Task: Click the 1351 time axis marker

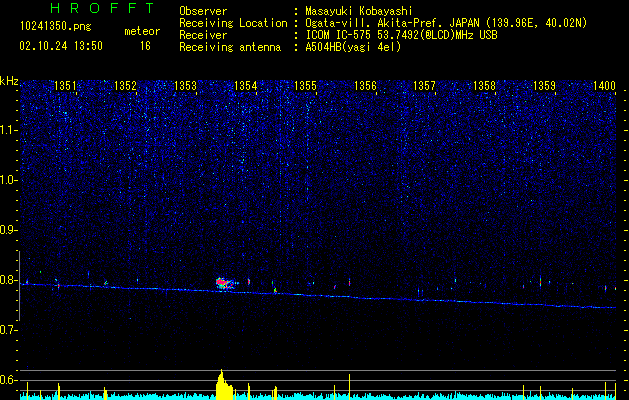Action: coord(65,85)
